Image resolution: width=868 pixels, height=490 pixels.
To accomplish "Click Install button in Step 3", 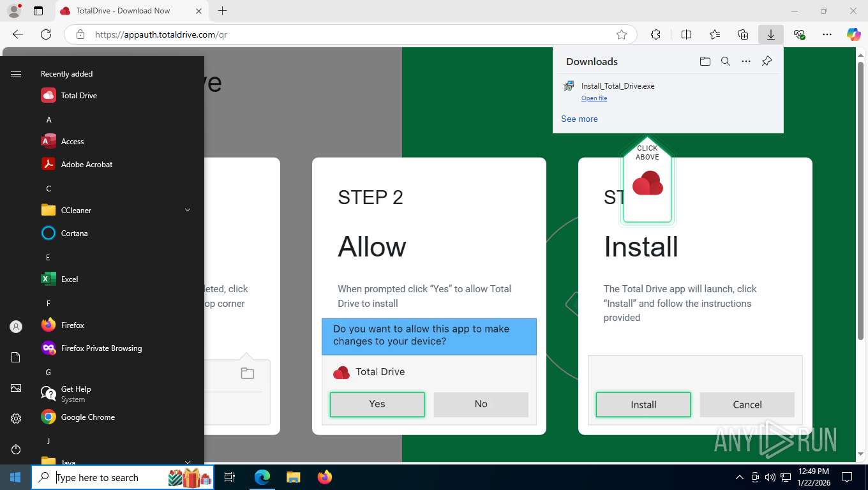I will (x=643, y=405).
